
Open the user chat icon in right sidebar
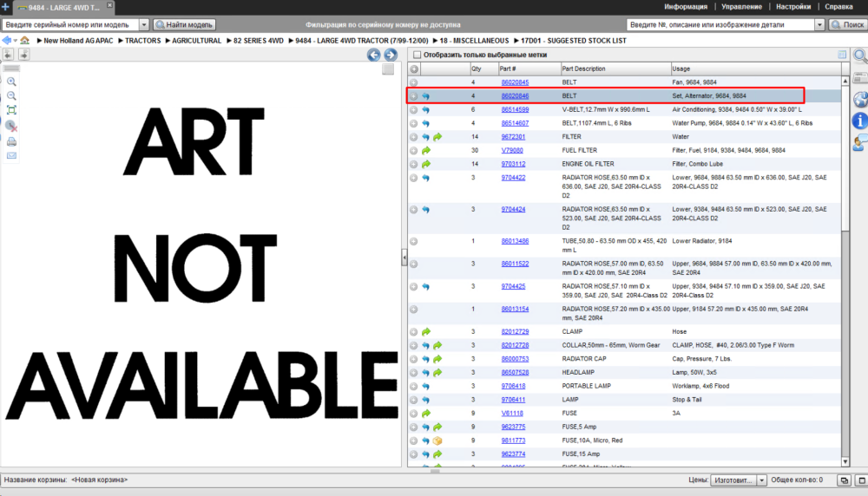[860, 143]
